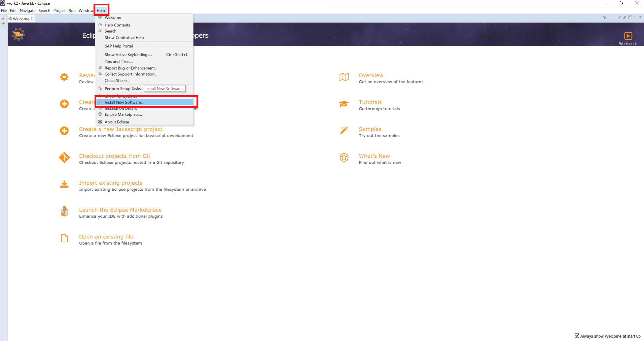Open Create a new Javascript project link
The height and width of the screenshot is (341, 644).
pos(120,129)
